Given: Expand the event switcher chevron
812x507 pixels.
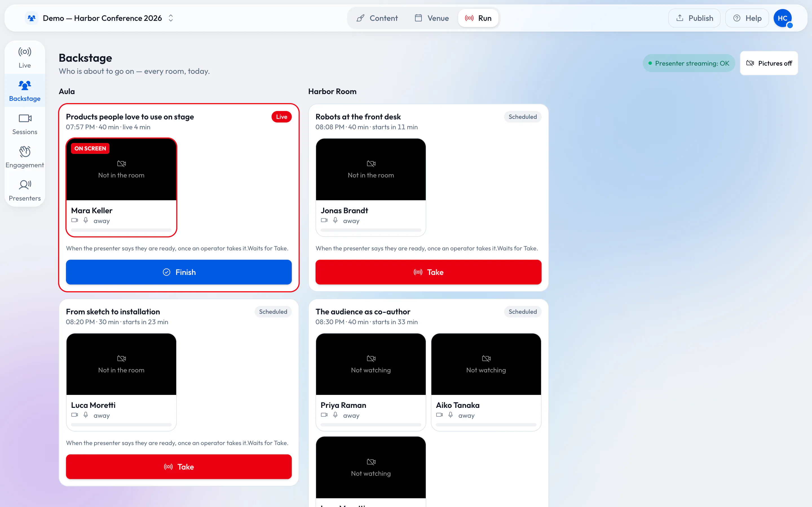Looking at the screenshot, I should click(171, 18).
